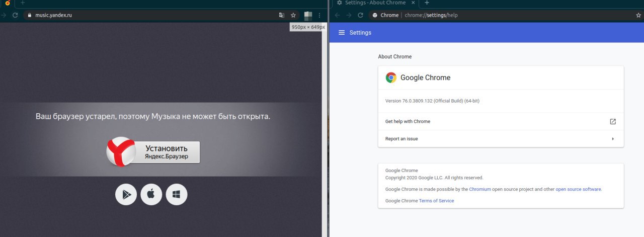Reload the chrome://settings/help page
The image size is (644, 237).
pos(361,15)
